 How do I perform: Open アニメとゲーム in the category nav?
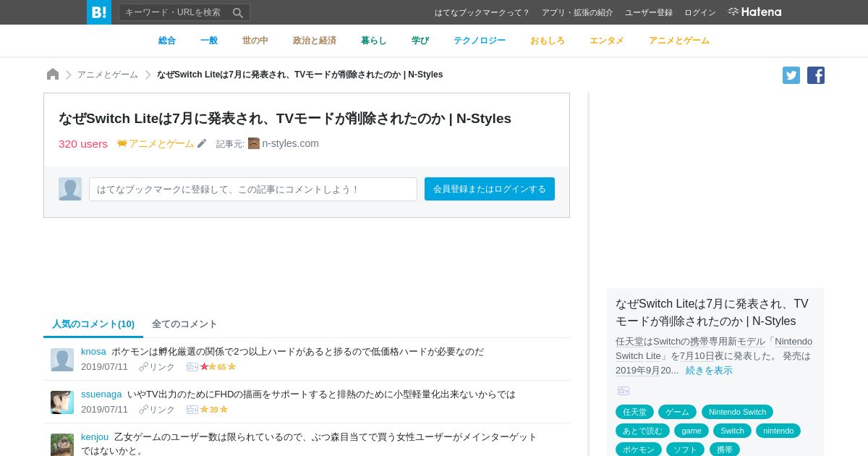tap(679, 41)
